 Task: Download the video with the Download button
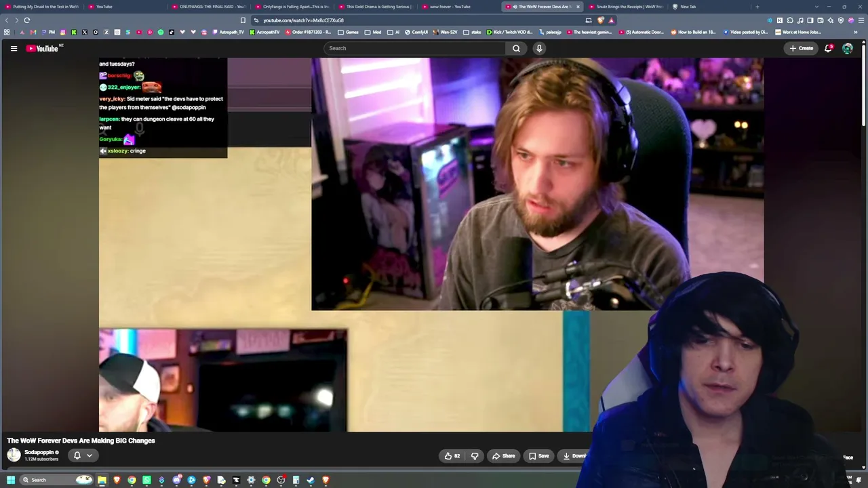tap(574, 456)
